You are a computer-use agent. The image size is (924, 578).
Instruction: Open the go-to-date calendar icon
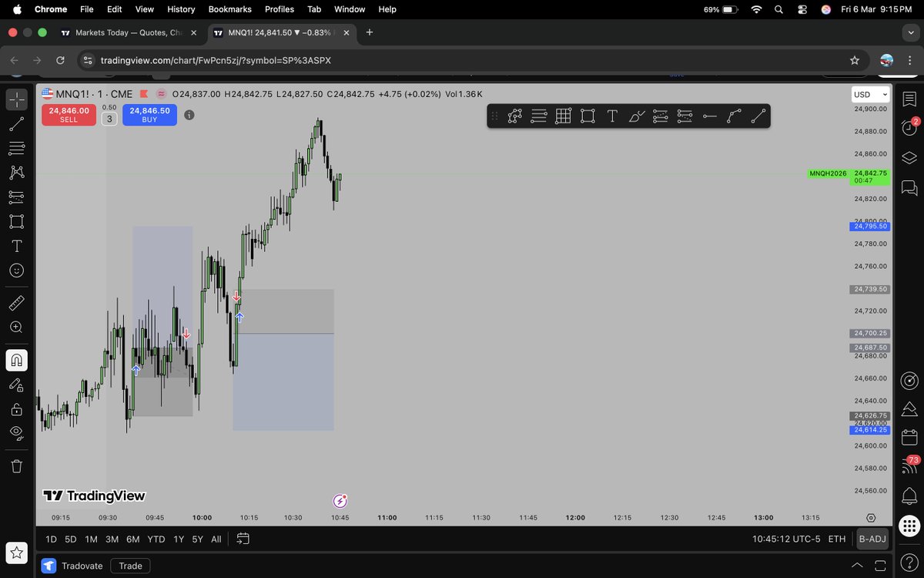[243, 539]
